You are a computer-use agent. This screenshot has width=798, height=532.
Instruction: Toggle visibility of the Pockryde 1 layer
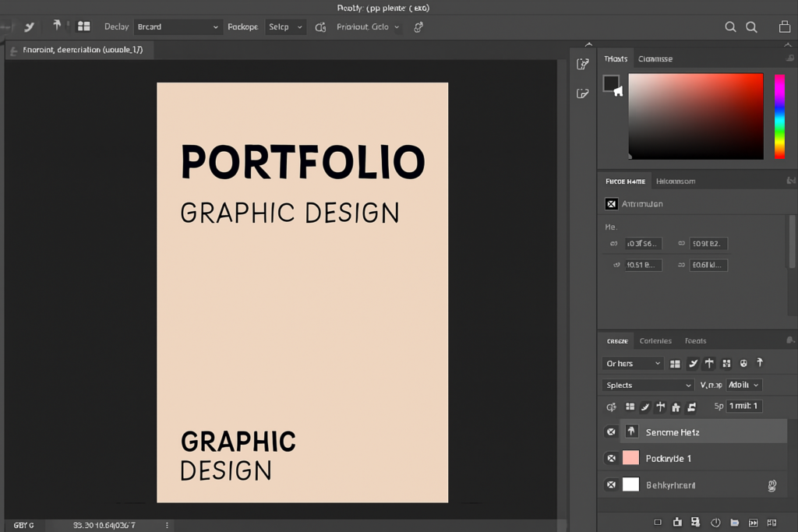(x=611, y=458)
